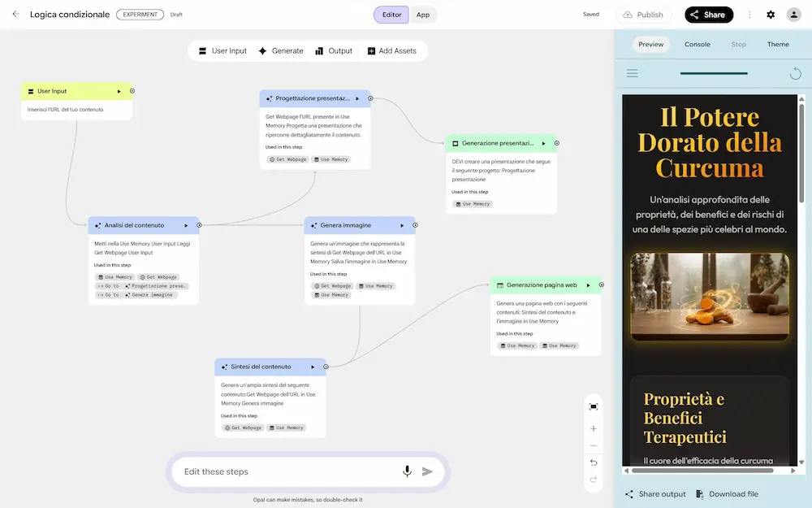The width and height of the screenshot is (812, 508).
Task: Go back using the arrow icon
Action: pos(16,15)
